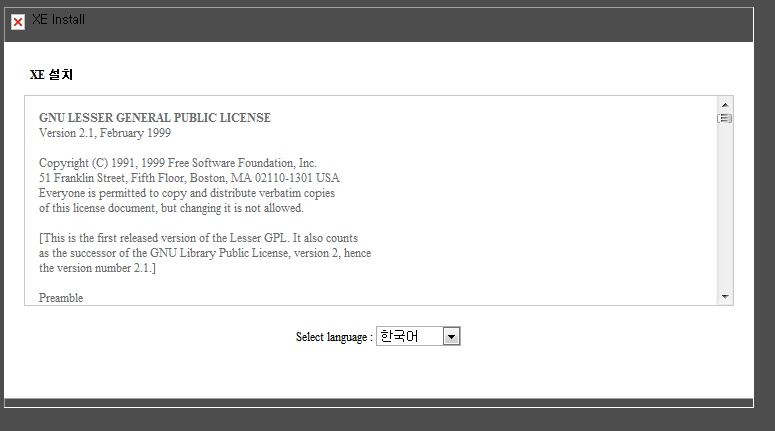Click the empty scrollbar track below the thumb
Screen dimensions: 775x431
click(725, 210)
